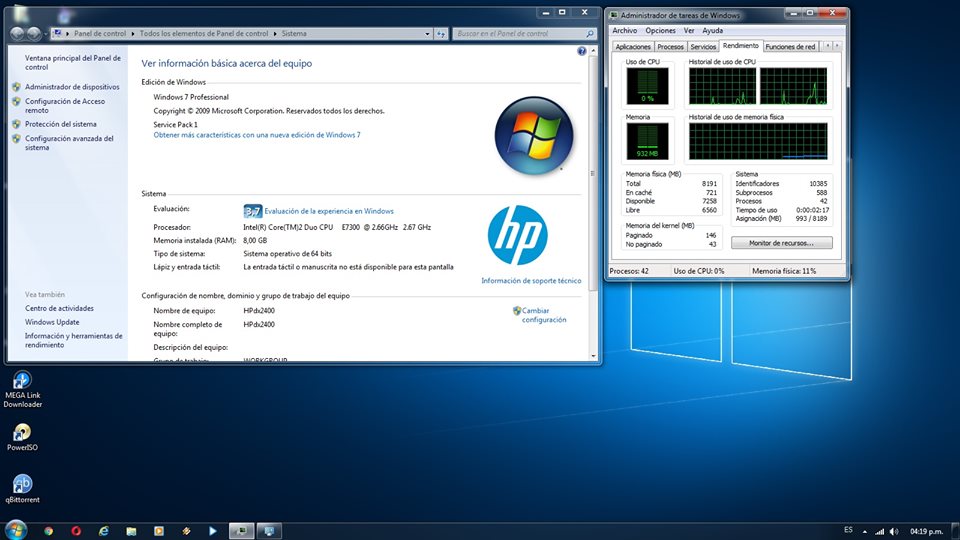Viewport: 960px width, 540px height.
Task: Click 'Panel de control' breadcrumb
Action: (100, 34)
